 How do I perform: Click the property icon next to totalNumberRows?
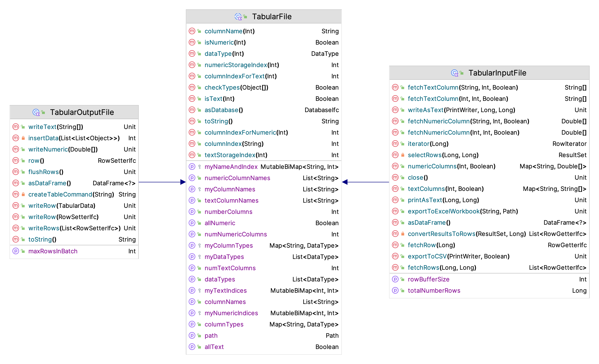[395, 290]
